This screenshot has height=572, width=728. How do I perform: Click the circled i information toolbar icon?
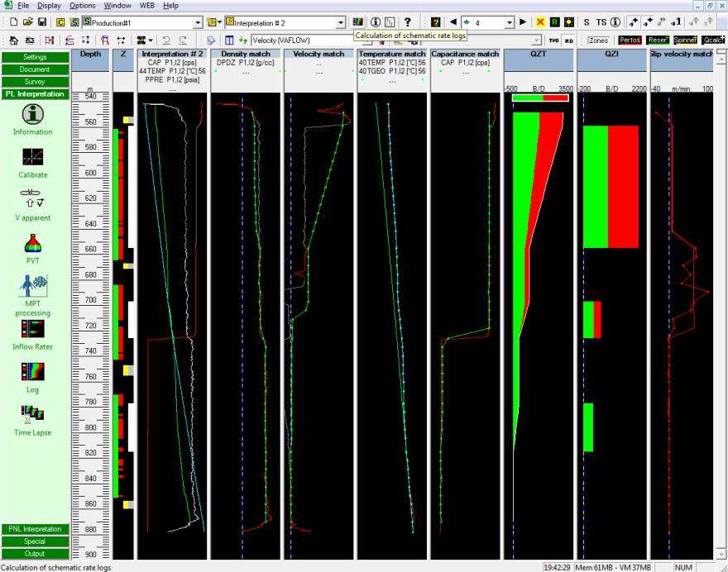point(376,21)
